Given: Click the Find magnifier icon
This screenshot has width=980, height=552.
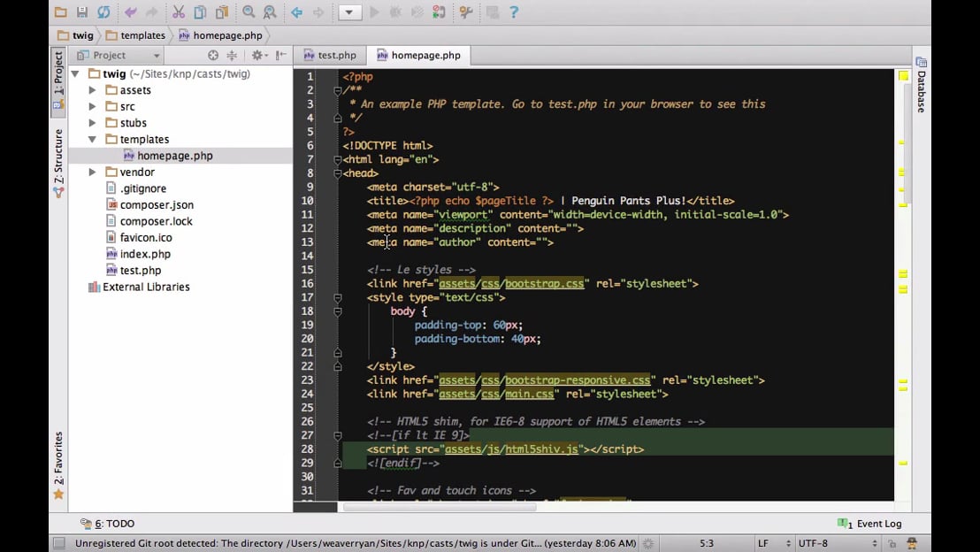Looking at the screenshot, I should coord(249,12).
